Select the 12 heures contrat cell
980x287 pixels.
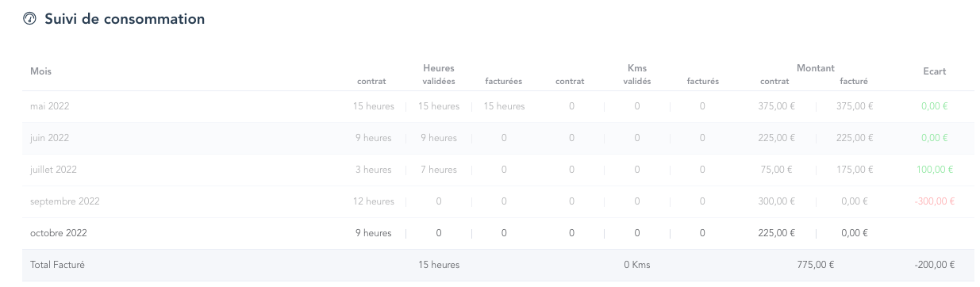tap(374, 201)
